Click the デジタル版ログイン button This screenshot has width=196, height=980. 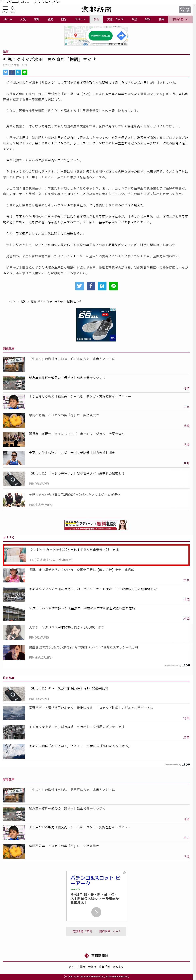click(185, 10)
